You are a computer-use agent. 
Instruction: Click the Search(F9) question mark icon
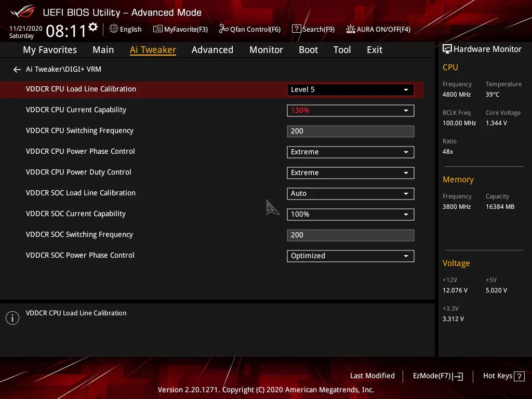[296, 29]
